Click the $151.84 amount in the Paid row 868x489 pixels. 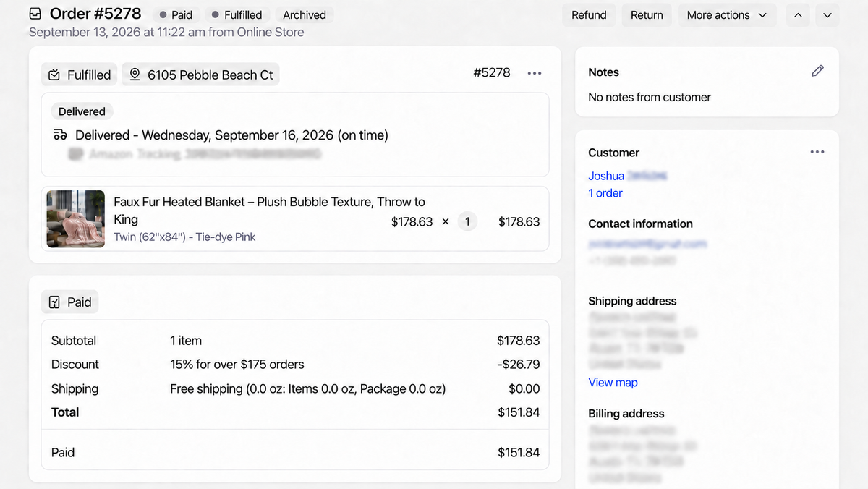519,453
